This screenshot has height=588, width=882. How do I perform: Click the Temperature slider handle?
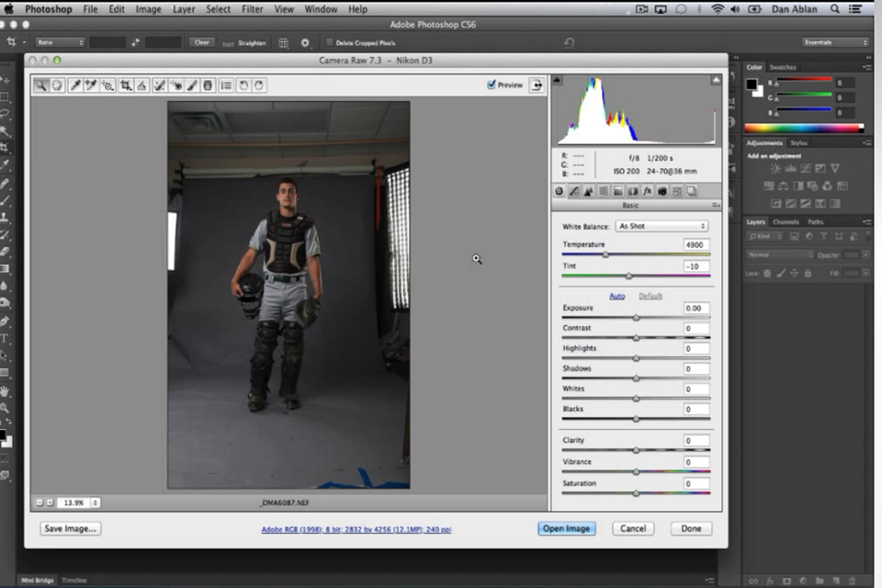pyautogui.click(x=605, y=254)
